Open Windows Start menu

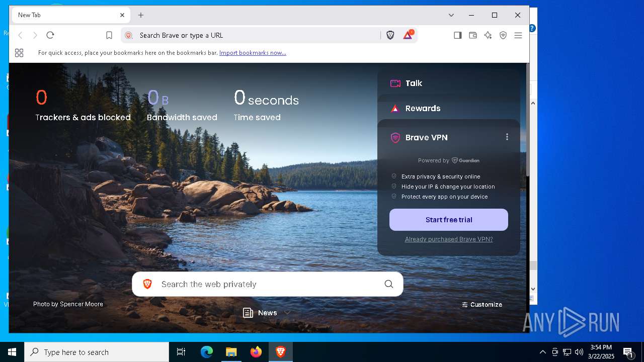[12, 352]
